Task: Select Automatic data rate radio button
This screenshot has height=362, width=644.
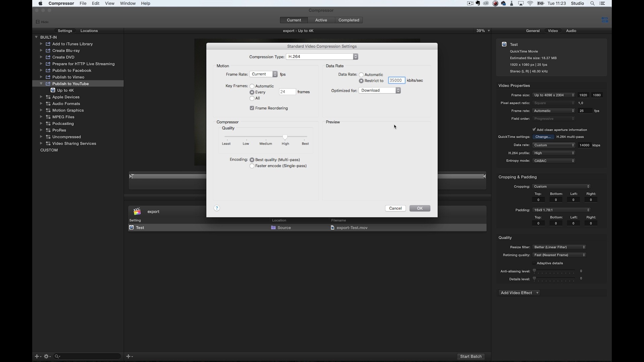Action: pos(361,75)
